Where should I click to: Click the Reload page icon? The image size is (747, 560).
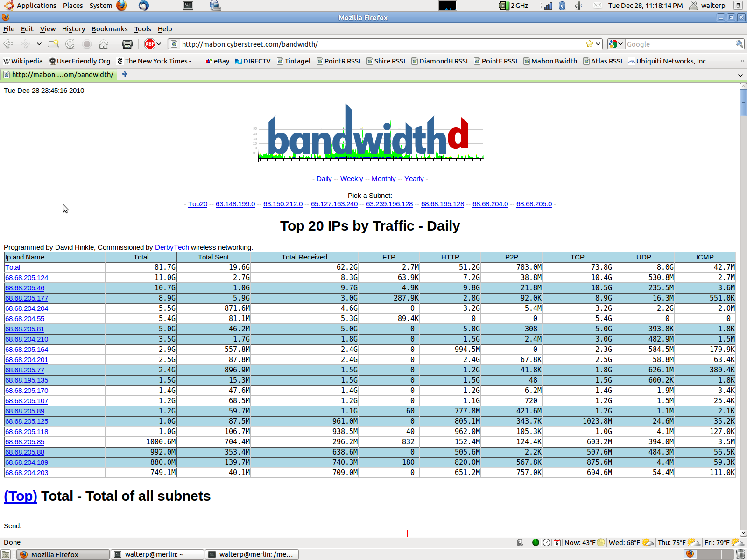(70, 44)
